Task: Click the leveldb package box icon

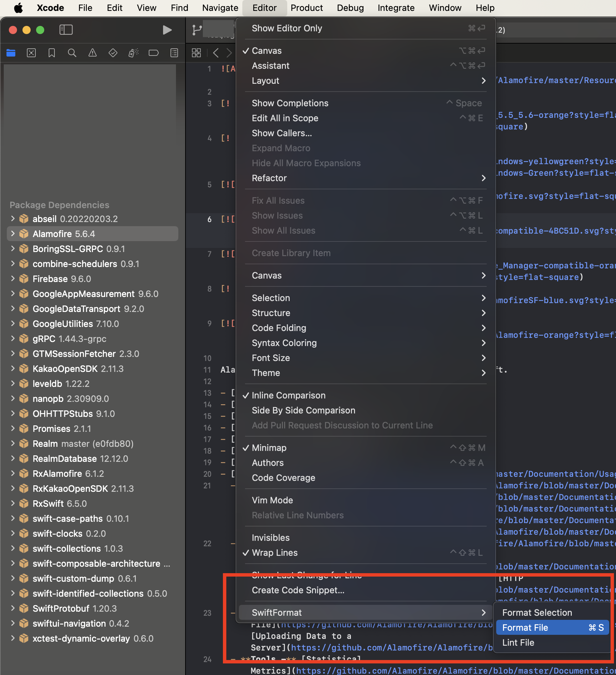Action: (x=24, y=384)
